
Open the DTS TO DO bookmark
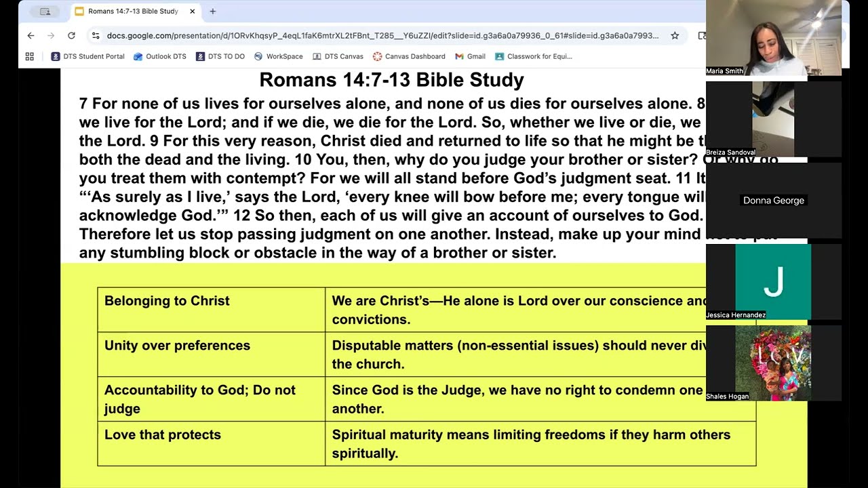(x=220, y=56)
